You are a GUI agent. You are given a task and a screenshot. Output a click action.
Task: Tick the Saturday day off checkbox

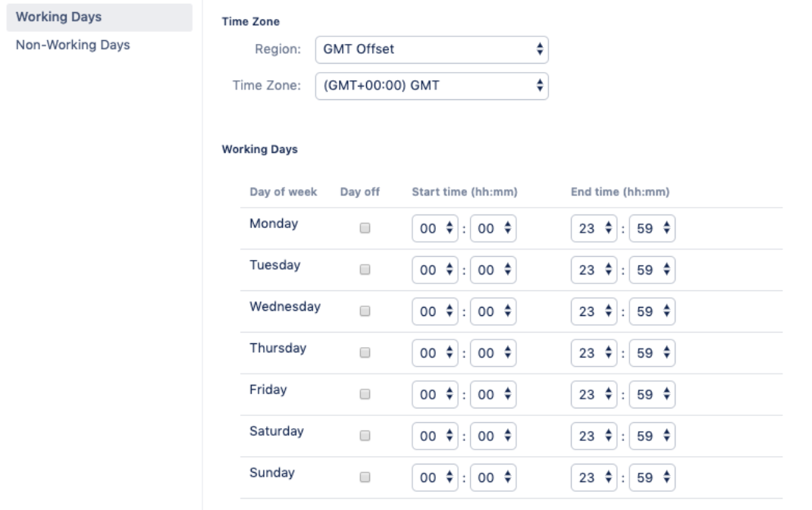(365, 436)
